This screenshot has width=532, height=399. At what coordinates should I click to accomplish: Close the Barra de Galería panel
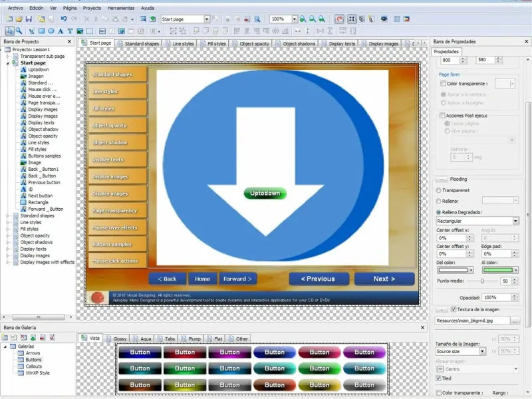tap(422, 327)
